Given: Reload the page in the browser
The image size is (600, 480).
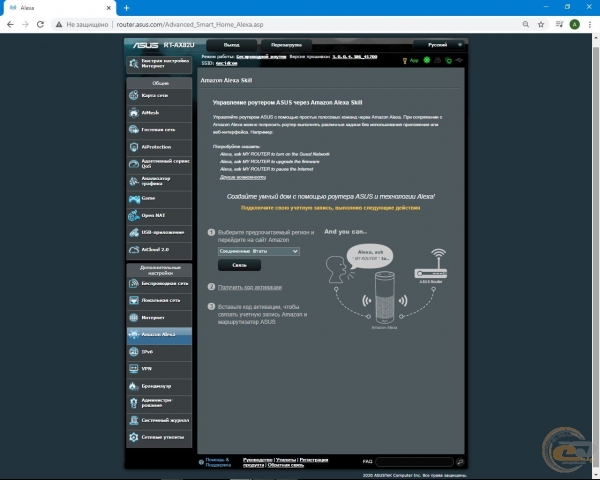Looking at the screenshot, I should click(x=40, y=24).
